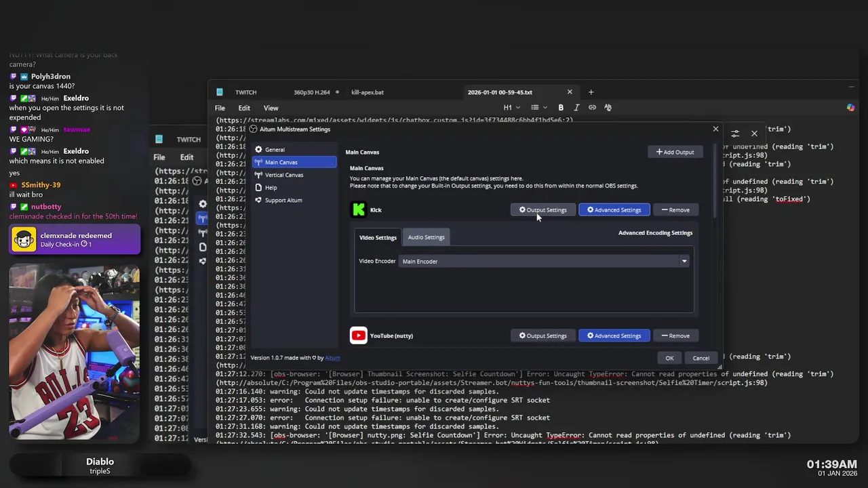Screen dimensions: 868x488
Task: Open the View menu in front Notepad
Action: (x=271, y=108)
